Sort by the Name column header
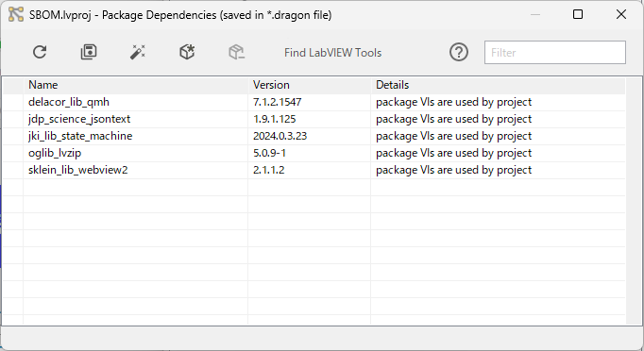This screenshot has width=644, height=351. coord(136,85)
